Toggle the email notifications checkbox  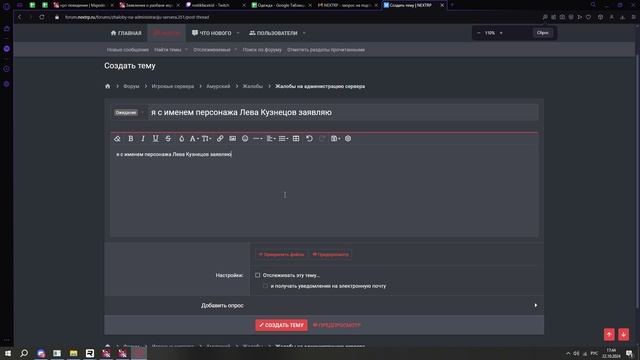click(x=265, y=286)
